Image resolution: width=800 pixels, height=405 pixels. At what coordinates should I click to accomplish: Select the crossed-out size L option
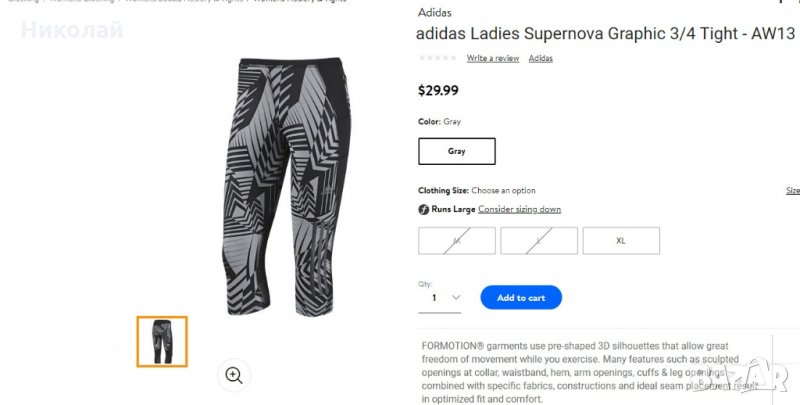tap(539, 241)
